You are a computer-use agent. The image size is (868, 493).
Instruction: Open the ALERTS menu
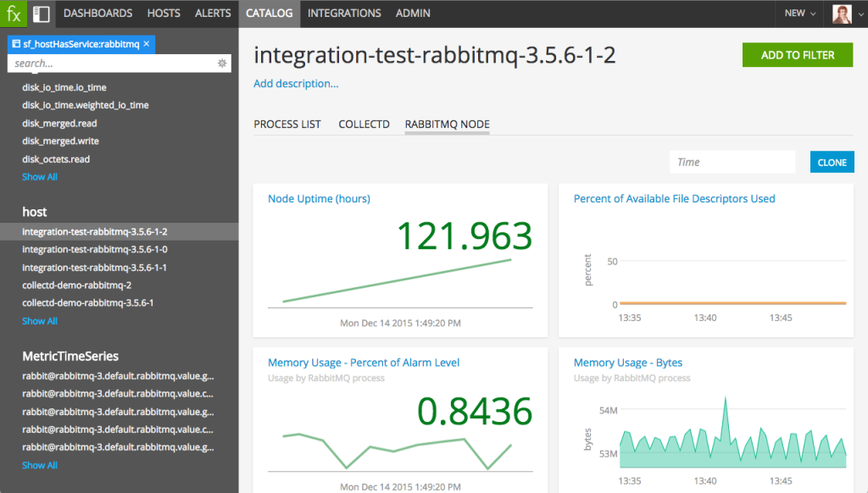click(x=213, y=14)
